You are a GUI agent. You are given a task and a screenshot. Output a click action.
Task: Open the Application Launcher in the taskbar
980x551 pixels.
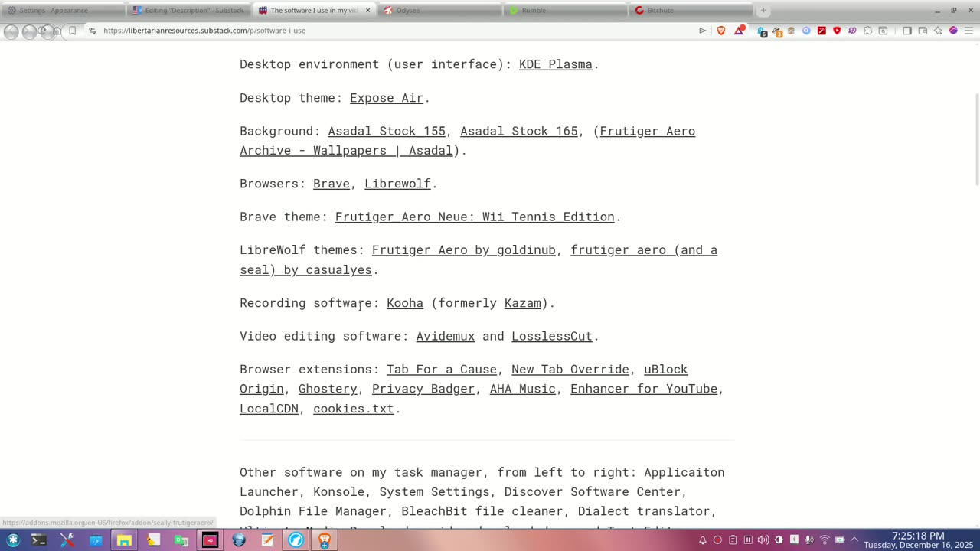13,540
